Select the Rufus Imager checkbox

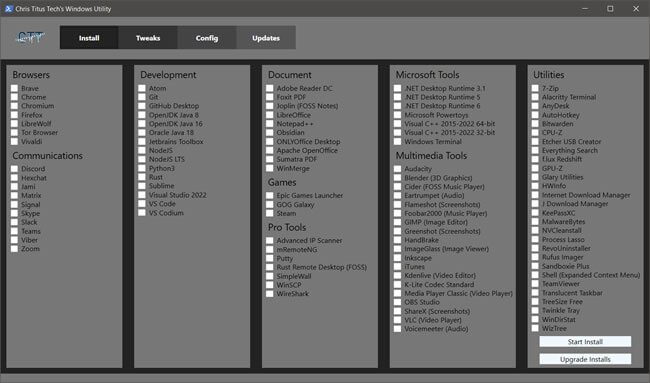tap(535, 257)
